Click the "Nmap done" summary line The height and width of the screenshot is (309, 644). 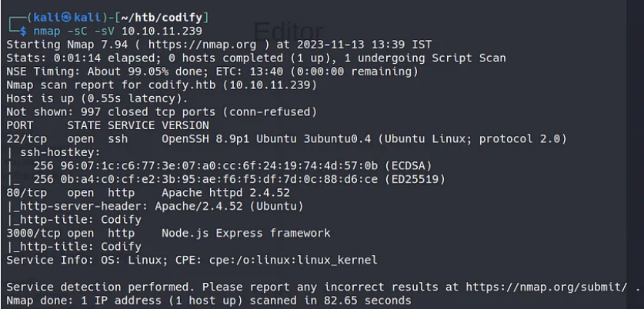click(x=208, y=300)
